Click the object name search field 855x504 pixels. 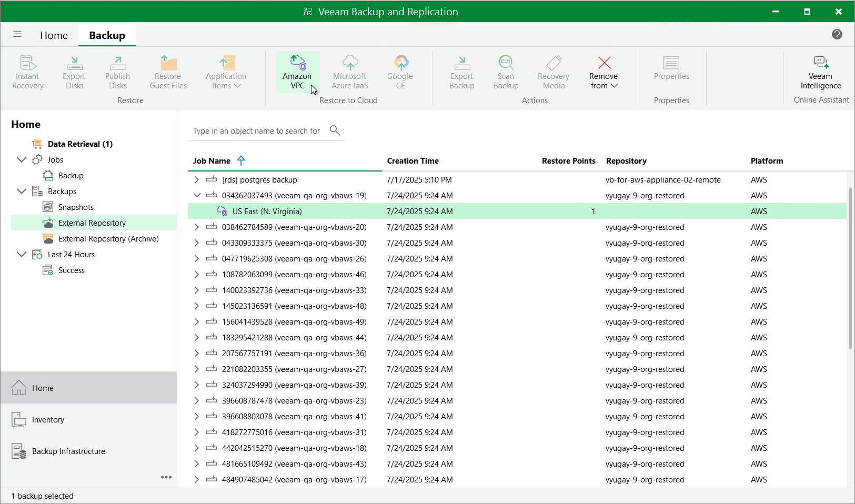[257, 131]
